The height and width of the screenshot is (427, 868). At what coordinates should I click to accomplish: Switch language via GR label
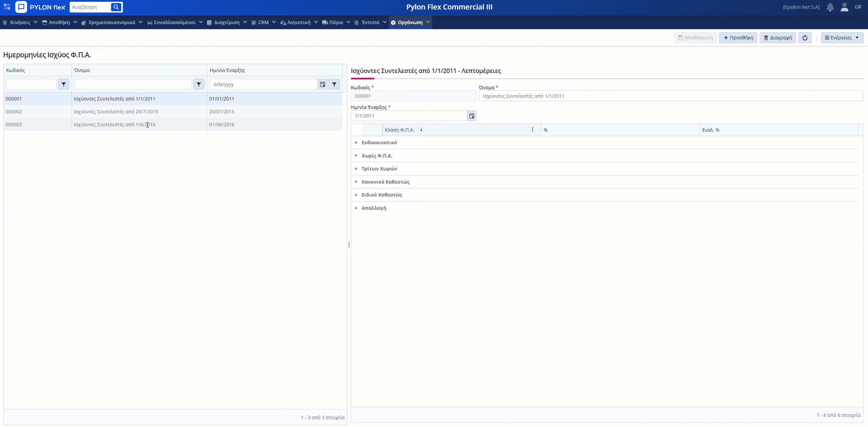pyautogui.click(x=858, y=7)
